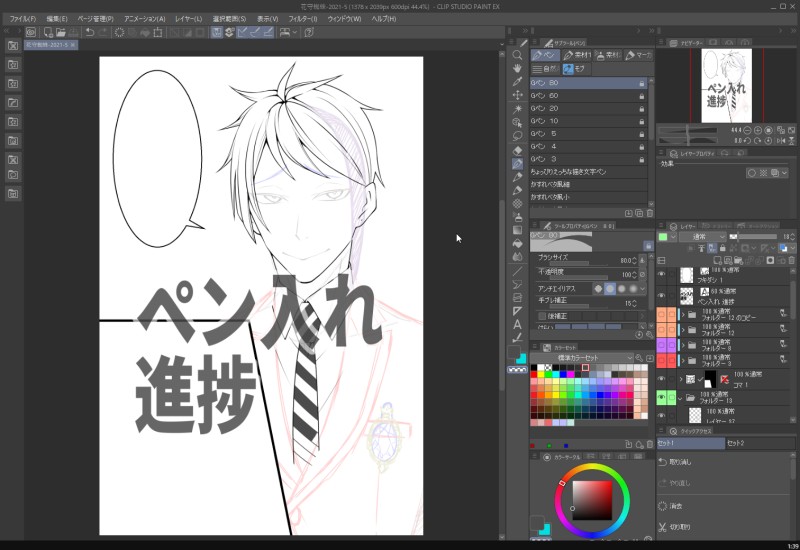Select the Eyedropper tool
The image size is (800, 550).
[x=517, y=82]
